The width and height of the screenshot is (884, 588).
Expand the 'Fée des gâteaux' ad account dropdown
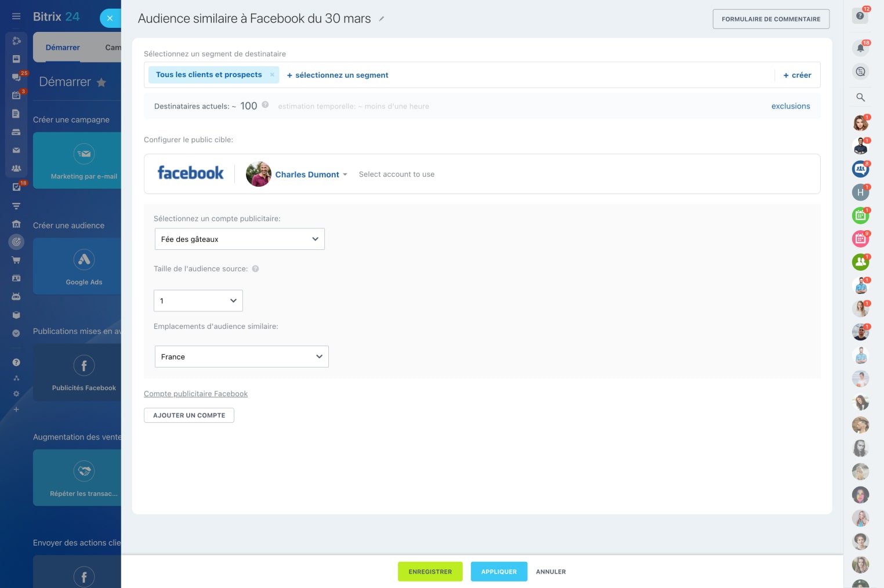[240, 239]
